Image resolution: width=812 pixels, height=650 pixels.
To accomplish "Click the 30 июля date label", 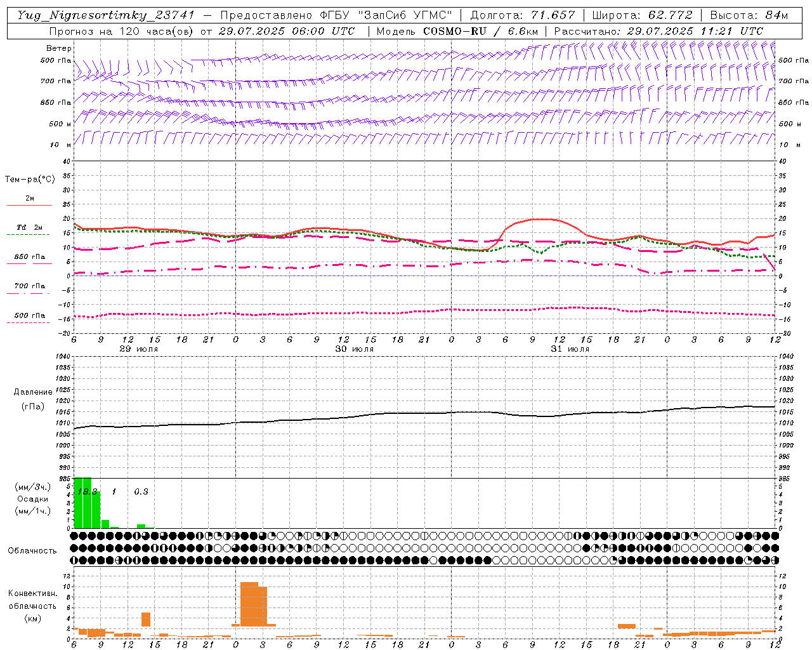I will 355,349.
